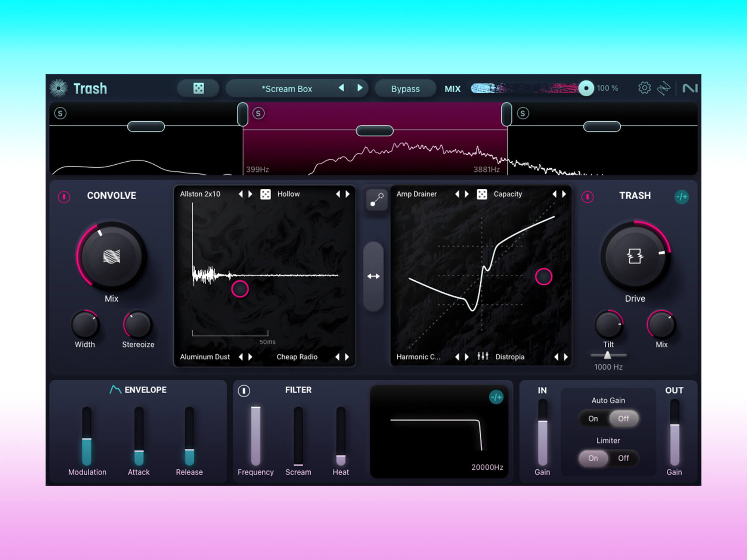747x560 pixels.
Task: Click the Bypass button
Action: click(x=405, y=89)
